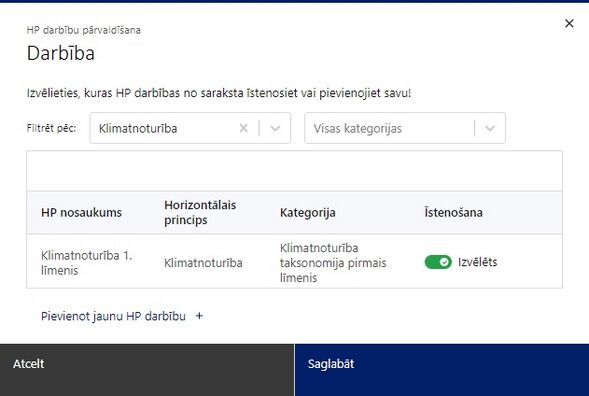589x396 pixels.
Task: Clear the Klimatnoturība filter selection
Action: point(243,128)
